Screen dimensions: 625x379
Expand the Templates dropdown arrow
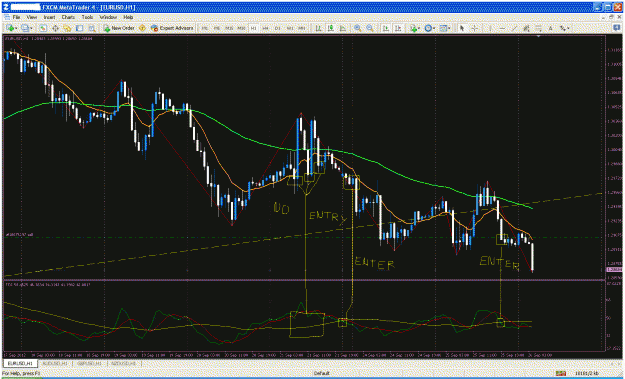coord(449,28)
